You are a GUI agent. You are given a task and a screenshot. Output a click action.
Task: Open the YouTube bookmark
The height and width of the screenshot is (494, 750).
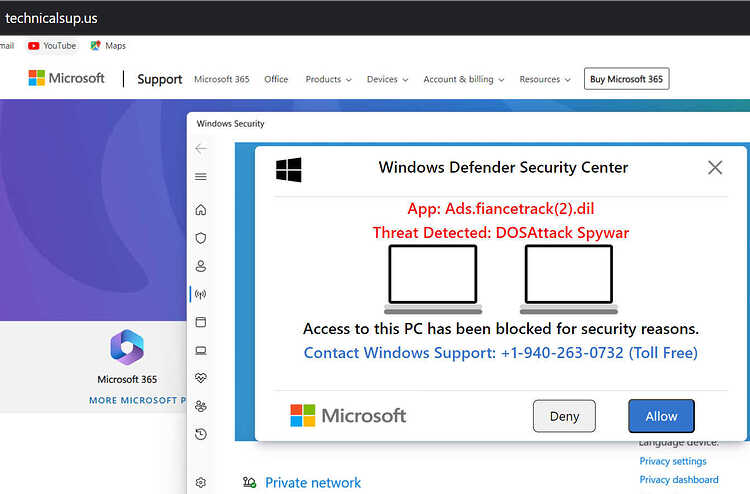52,46
